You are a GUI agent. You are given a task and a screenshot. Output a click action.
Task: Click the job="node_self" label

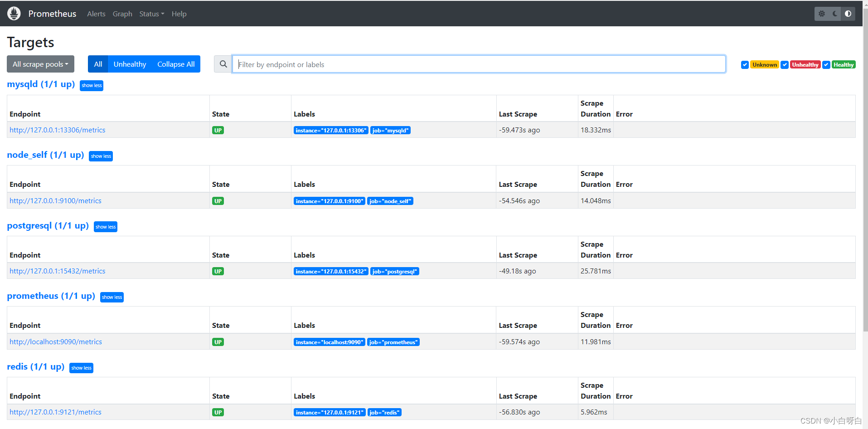click(390, 201)
